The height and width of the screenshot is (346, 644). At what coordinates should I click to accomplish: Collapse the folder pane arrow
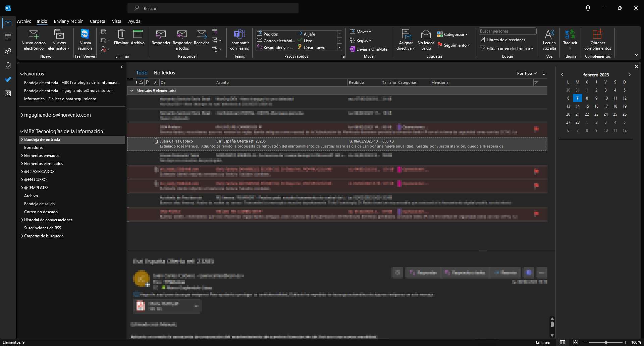tap(122, 67)
